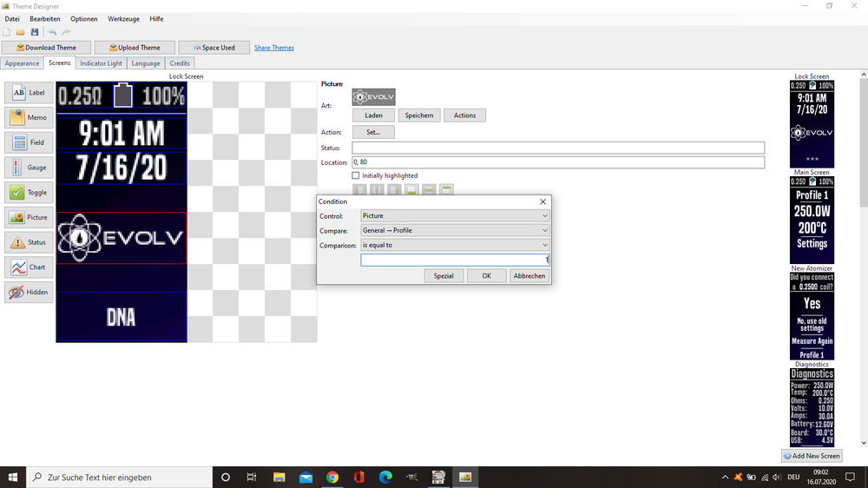Screen dimensions: 868x488
Task: Close the Condition dialog with X
Action: (x=543, y=201)
